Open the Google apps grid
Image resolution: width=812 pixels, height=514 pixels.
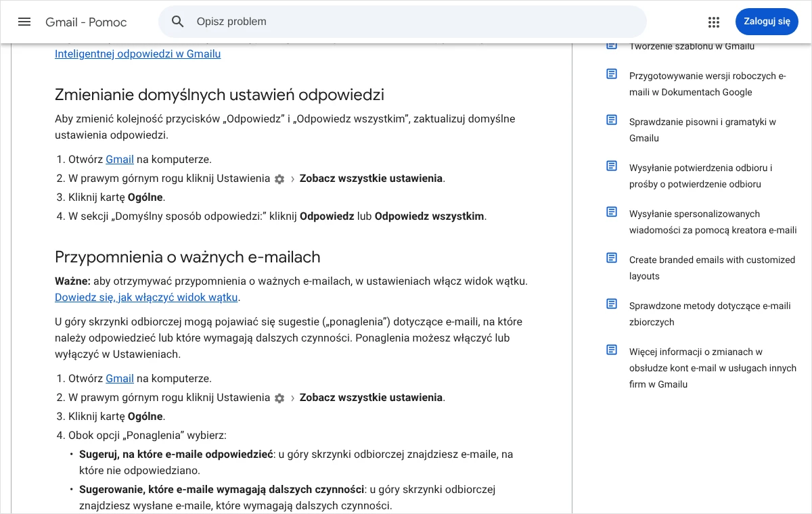pos(714,22)
